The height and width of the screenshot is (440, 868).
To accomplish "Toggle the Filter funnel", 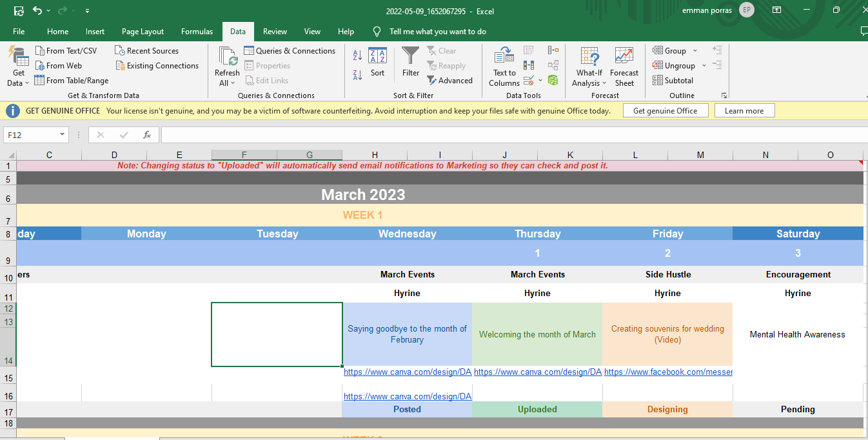I will pyautogui.click(x=411, y=61).
